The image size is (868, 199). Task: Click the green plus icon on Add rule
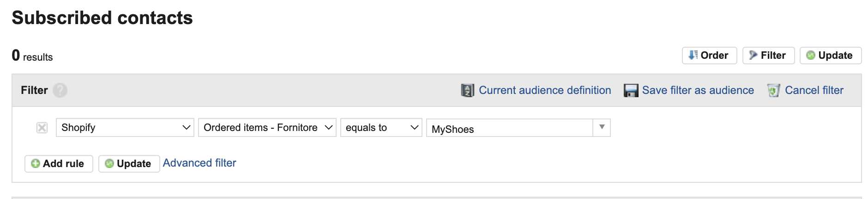[x=36, y=163]
